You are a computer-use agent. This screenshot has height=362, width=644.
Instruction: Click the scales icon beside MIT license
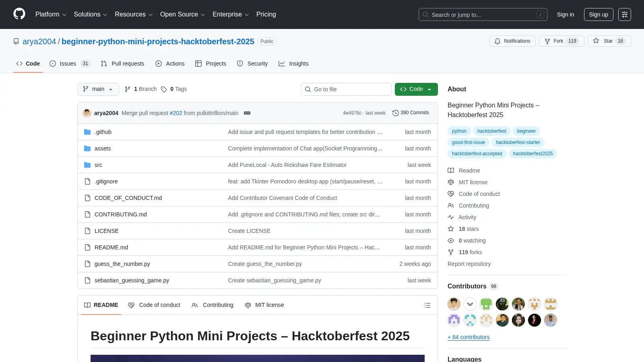pyautogui.click(x=451, y=182)
